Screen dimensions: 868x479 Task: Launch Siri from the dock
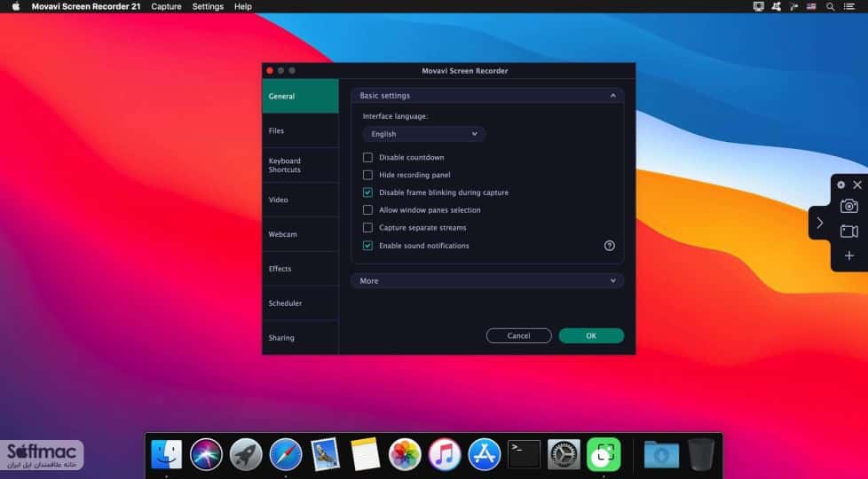click(x=206, y=455)
